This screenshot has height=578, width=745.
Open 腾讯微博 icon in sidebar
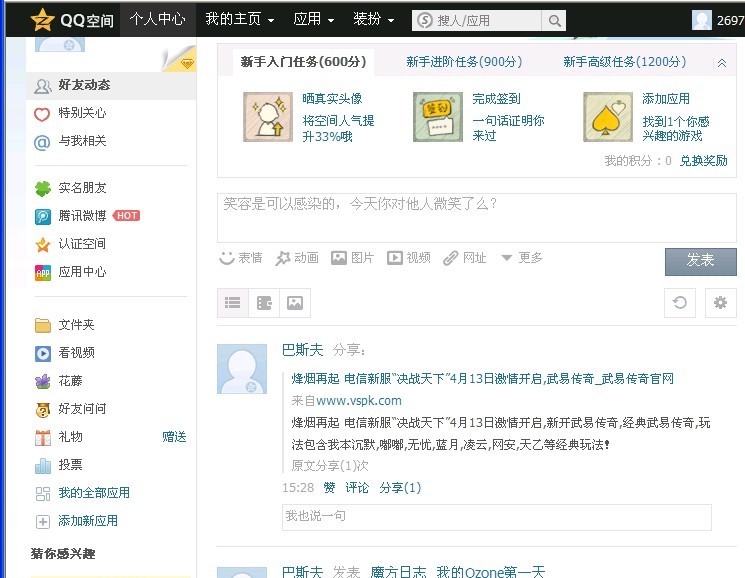click(x=43, y=217)
